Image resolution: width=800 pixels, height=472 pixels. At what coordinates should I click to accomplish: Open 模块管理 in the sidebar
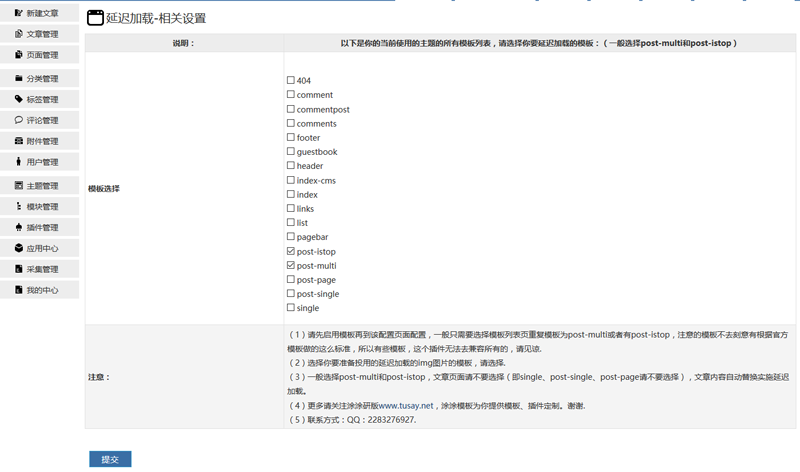click(39, 207)
